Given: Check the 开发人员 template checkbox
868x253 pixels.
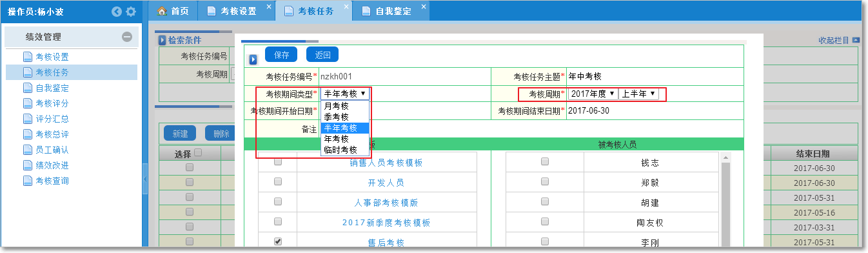Looking at the screenshot, I should tap(278, 182).
